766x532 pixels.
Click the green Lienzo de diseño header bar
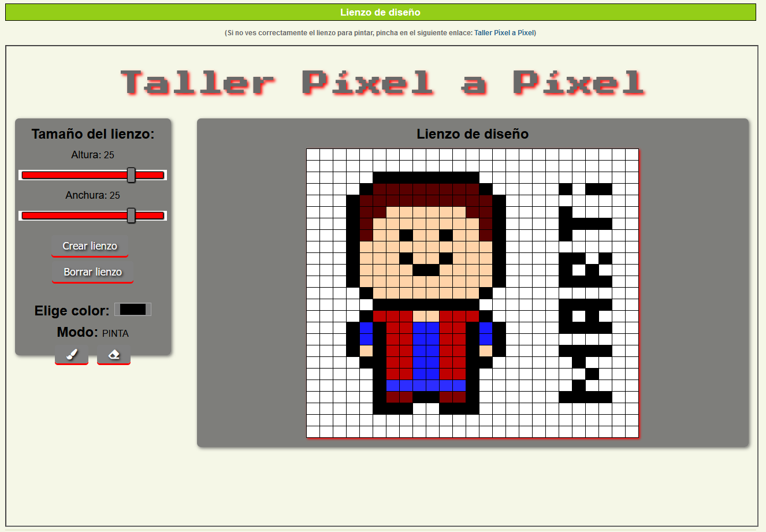[x=381, y=12]
